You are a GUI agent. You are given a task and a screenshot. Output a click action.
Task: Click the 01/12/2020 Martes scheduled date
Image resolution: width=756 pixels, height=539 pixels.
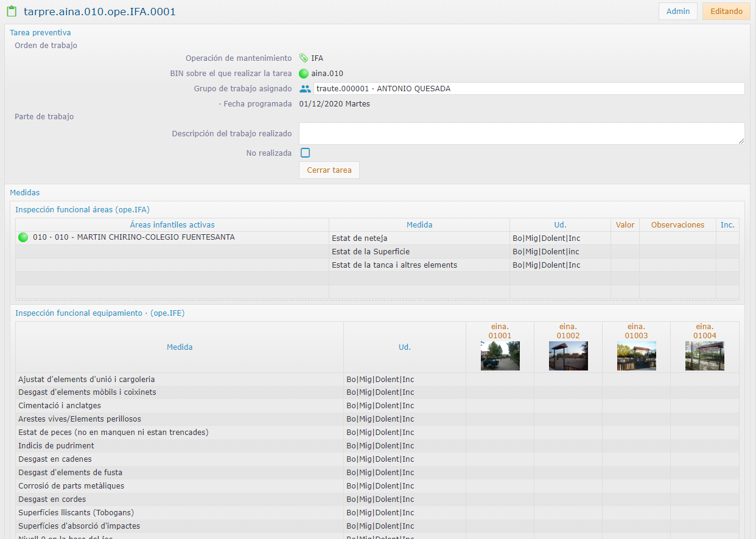pos(334,104)
